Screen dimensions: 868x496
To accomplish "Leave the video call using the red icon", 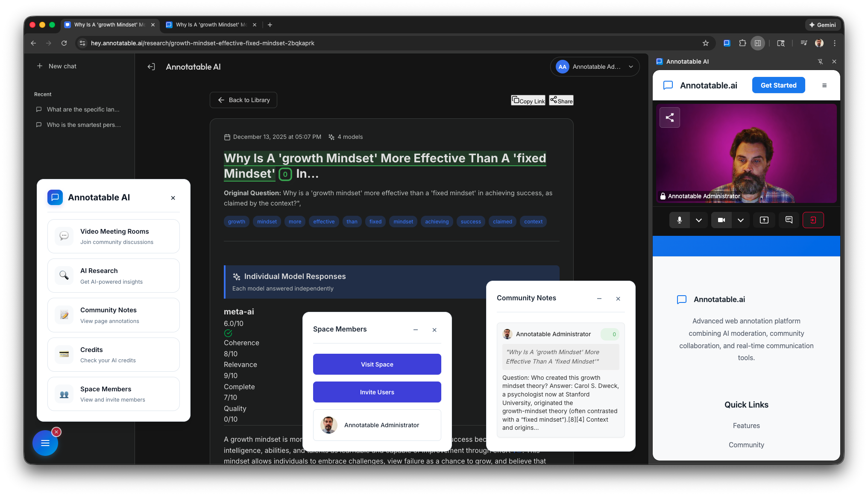I will pos(813,220).
